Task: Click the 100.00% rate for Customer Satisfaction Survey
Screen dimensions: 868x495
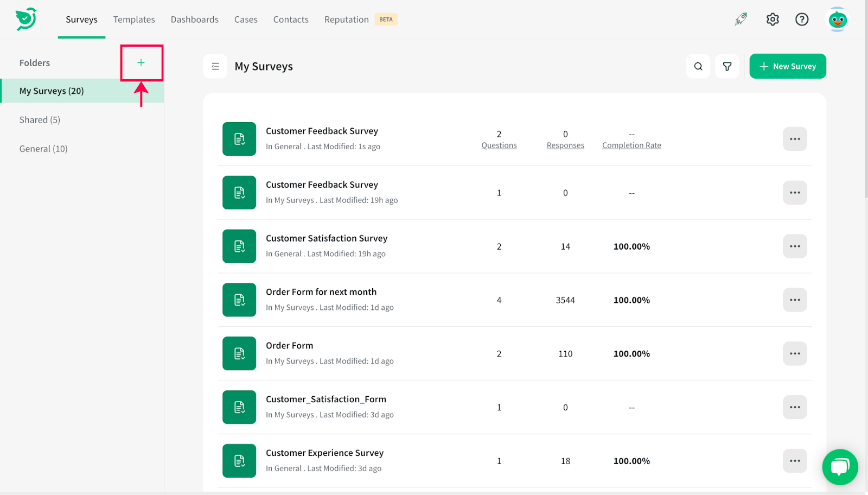Action: pos(631,246)
